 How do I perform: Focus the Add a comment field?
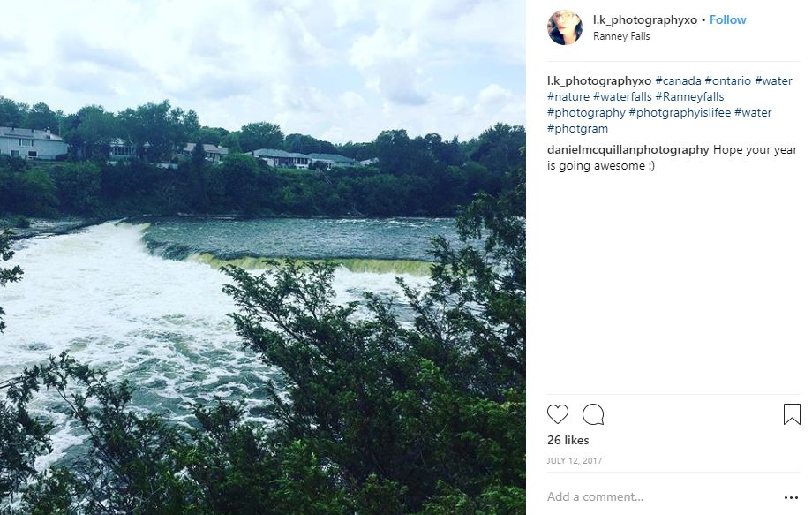tap(663, 496)
